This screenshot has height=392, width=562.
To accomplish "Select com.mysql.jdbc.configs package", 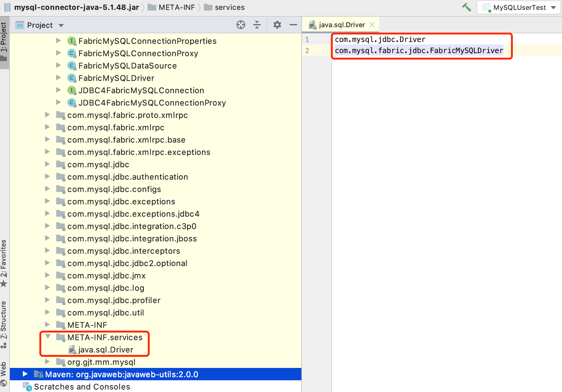I will [x=114, y=189].
